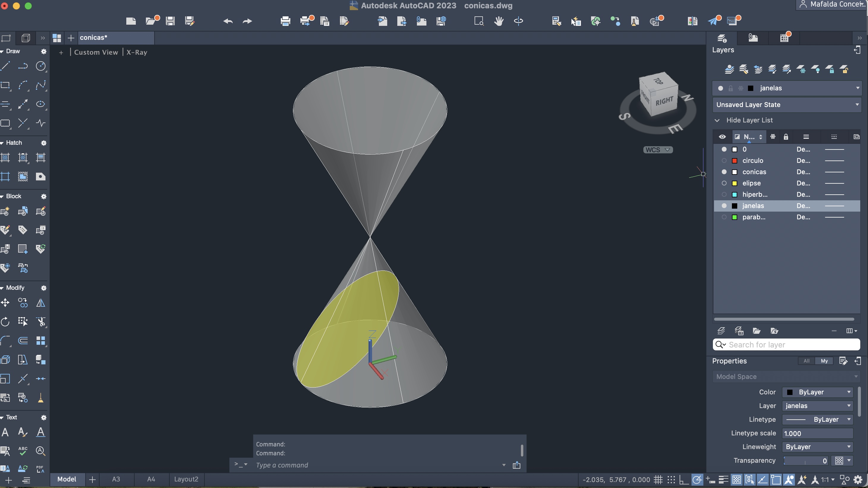The width and height of the screenshot is (868, 488).
Task: Open the Layout2 tab
Action: click(186, 479)
